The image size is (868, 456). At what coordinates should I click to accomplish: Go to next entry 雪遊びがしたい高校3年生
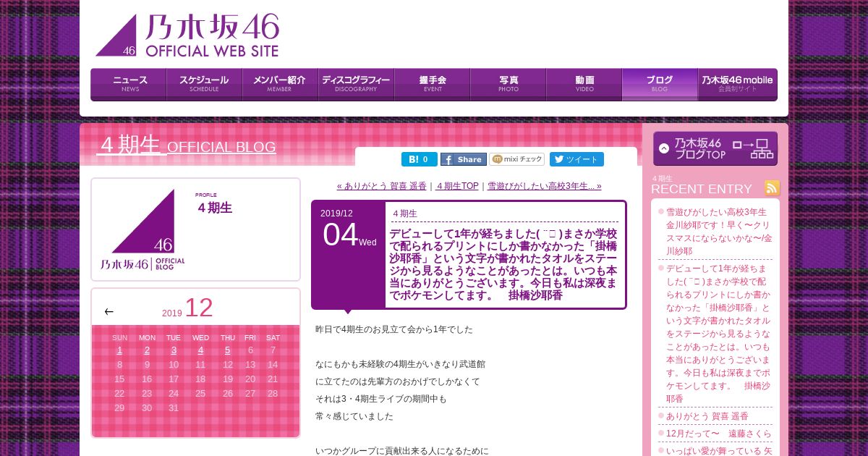(x=545, y=186)
